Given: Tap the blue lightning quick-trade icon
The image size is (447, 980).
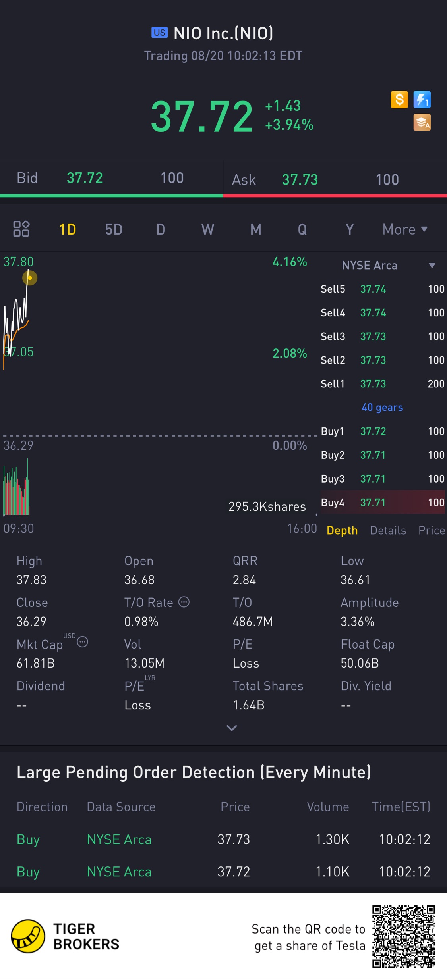Looking at the screenshot, I should coord(422,100).
